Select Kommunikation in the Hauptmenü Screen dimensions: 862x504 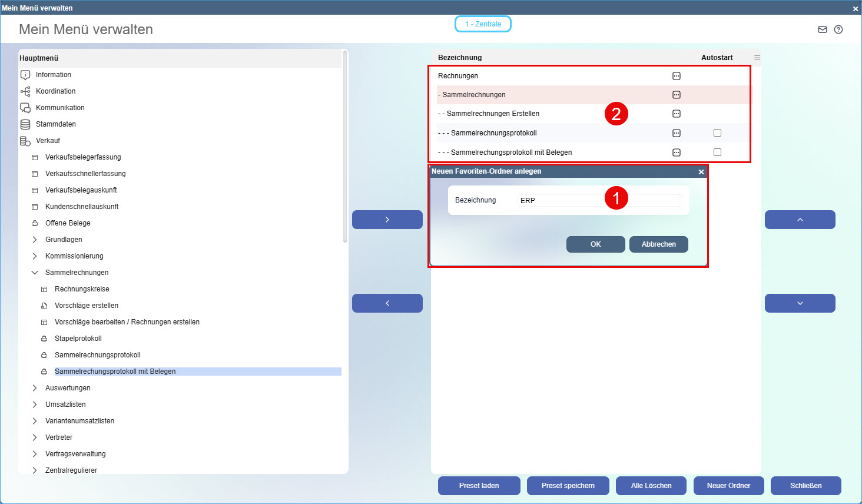pyautogui.click(x=60, y=108)
